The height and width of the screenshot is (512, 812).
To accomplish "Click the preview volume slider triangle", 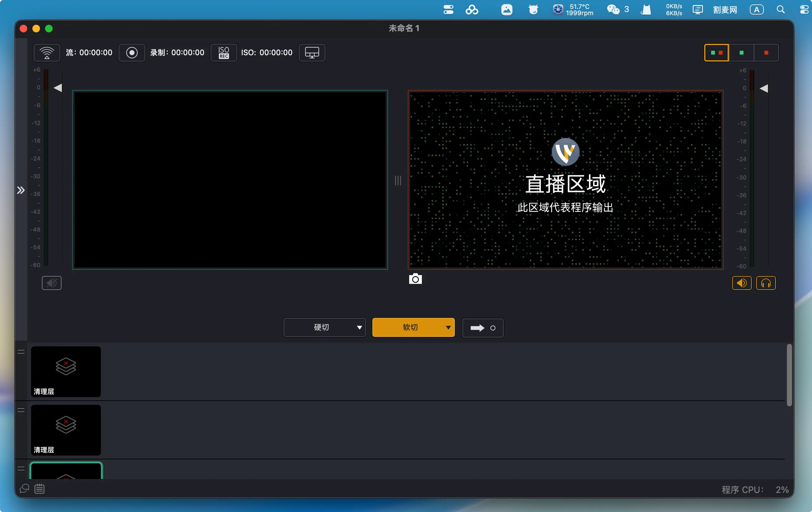I will coord(58,88).
